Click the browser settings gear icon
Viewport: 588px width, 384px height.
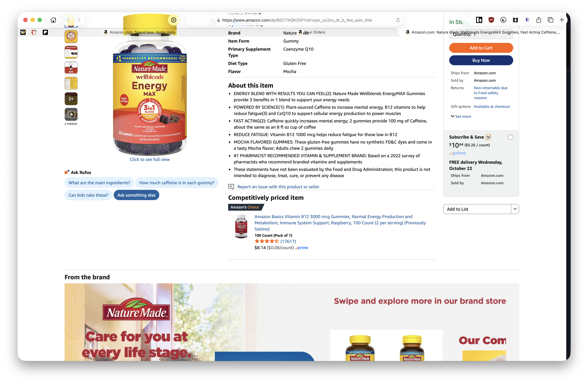[x=174, y=20]
